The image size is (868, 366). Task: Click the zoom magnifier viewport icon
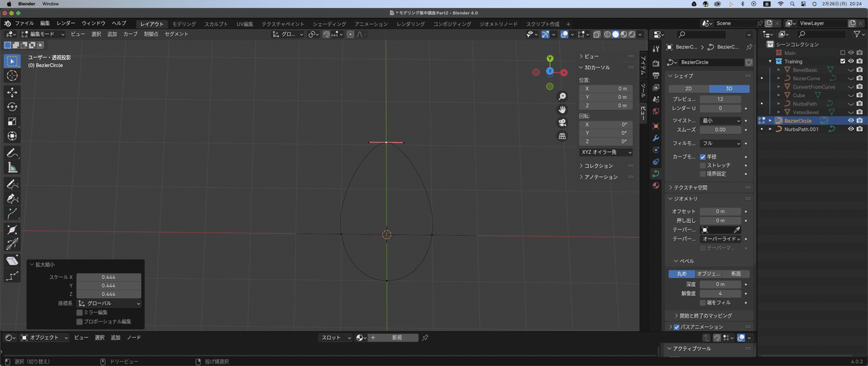[x=562, y=96]
